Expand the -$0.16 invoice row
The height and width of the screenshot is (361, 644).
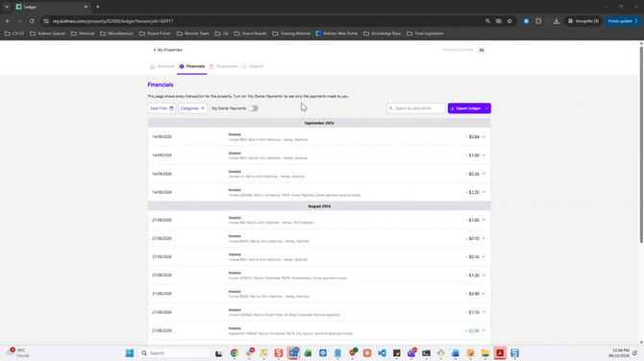click(x=483, y=256)
